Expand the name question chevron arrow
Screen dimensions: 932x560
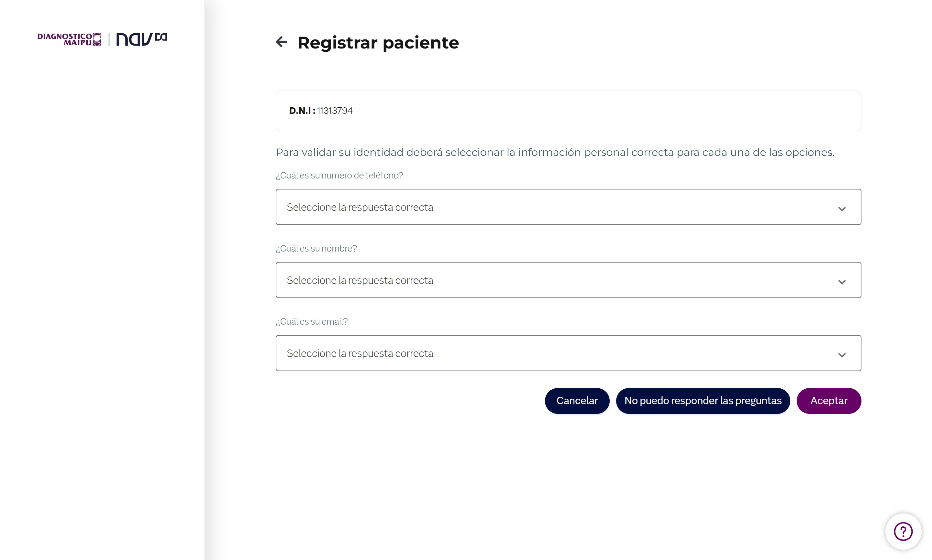coord(842,282)
